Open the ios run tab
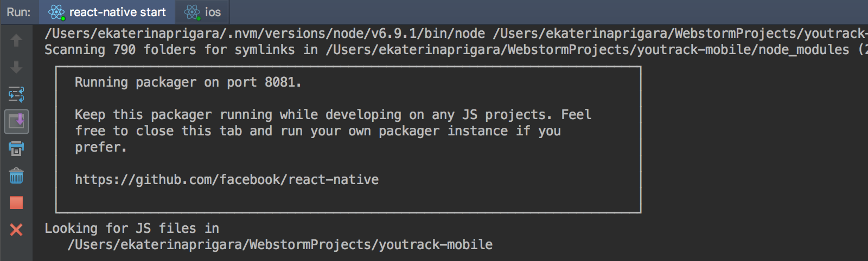Screen dimensions: 868x261 (202, 12)
